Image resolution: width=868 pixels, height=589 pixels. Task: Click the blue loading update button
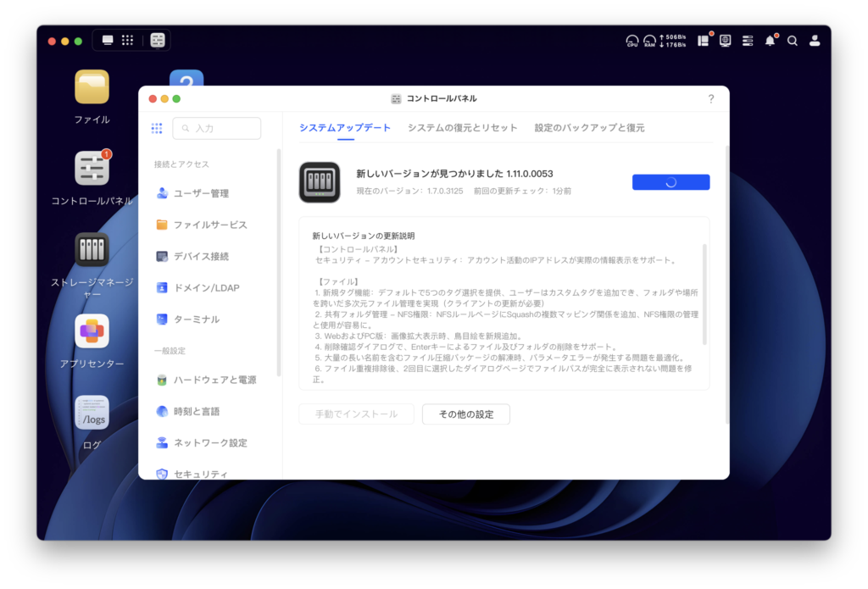point(670,182)
